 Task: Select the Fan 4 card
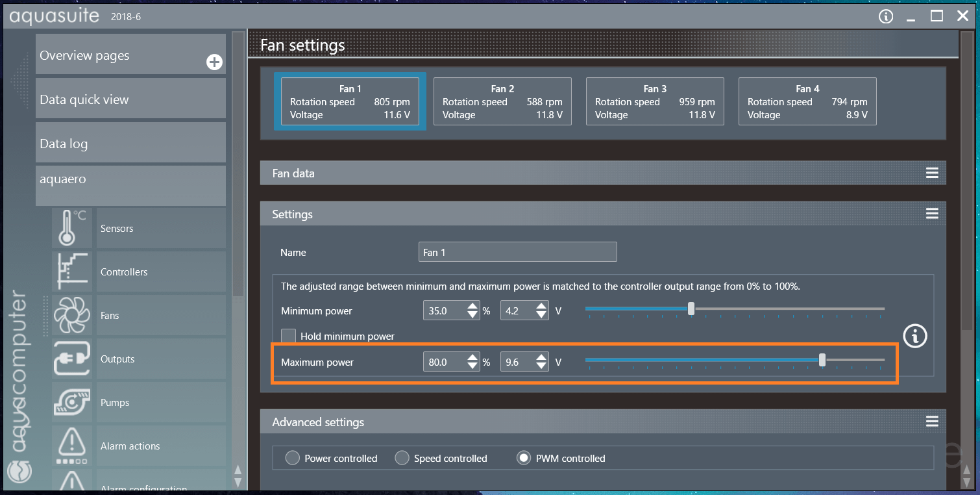(x=807, y=101)
